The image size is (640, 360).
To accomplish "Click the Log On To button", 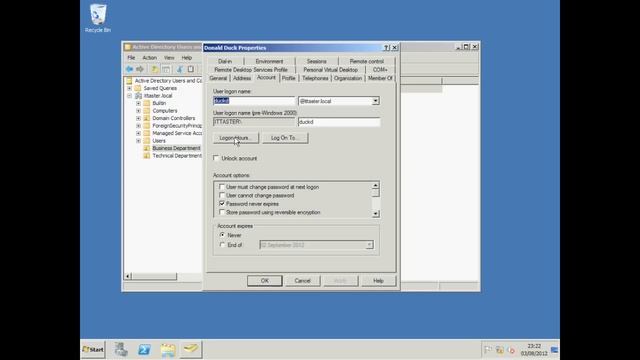I will point(285,138).
